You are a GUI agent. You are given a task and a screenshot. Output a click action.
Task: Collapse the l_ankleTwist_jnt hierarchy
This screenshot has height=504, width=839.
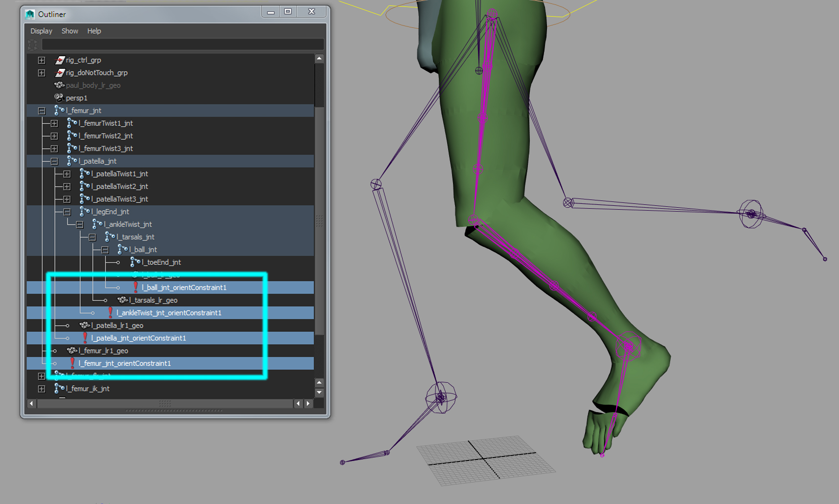pyautogui.click(x=80, y=225)
